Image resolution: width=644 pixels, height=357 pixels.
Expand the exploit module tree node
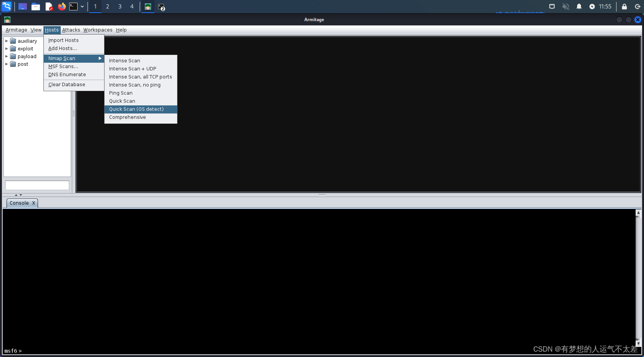click(x=7, y=48)
